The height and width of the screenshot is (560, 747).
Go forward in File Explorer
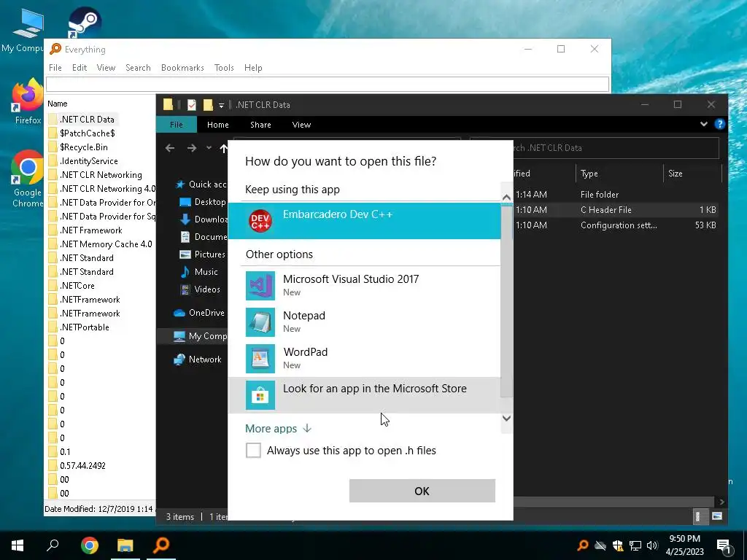pos(192,148)
